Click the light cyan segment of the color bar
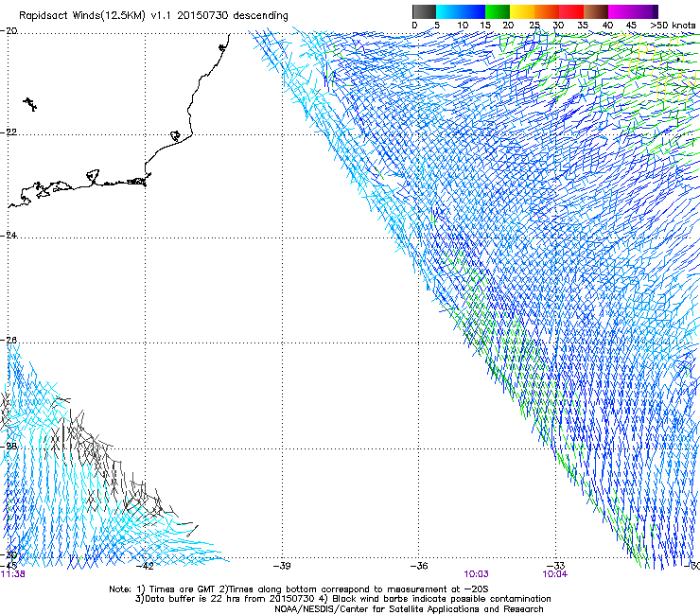This screenshot has height=615, width=700. coord(448,11)
